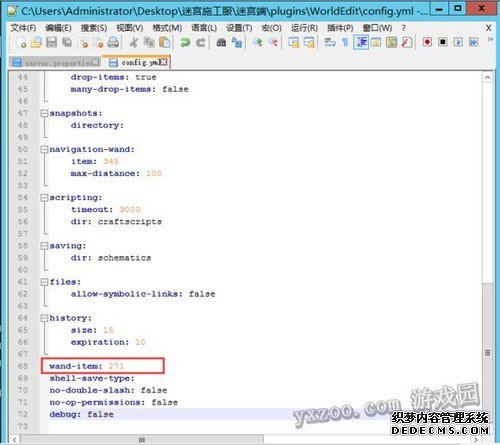Expand the toolbar overflow chevron
This screenshot has height=445, width=500.
[490, 39]
